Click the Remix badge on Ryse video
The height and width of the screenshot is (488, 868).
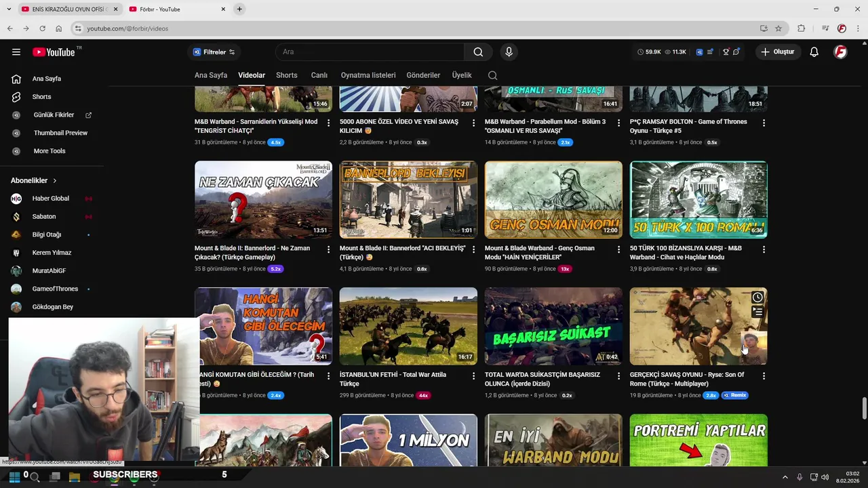735,395
